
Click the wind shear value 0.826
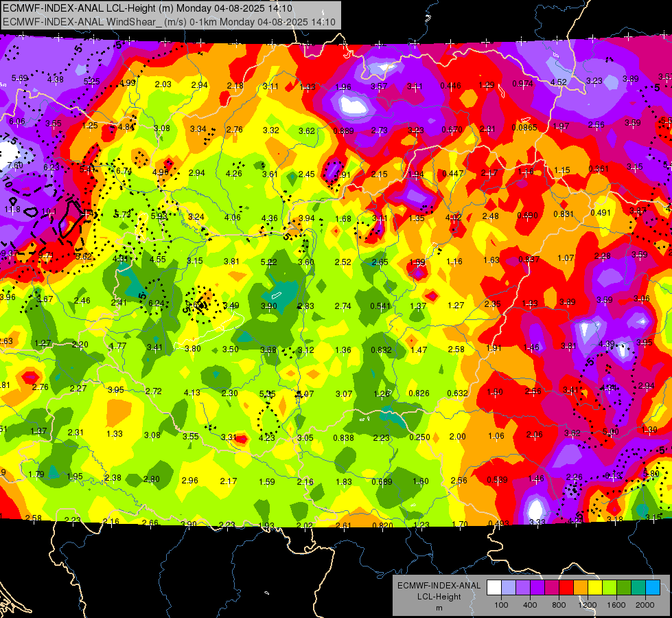[419, 393]
